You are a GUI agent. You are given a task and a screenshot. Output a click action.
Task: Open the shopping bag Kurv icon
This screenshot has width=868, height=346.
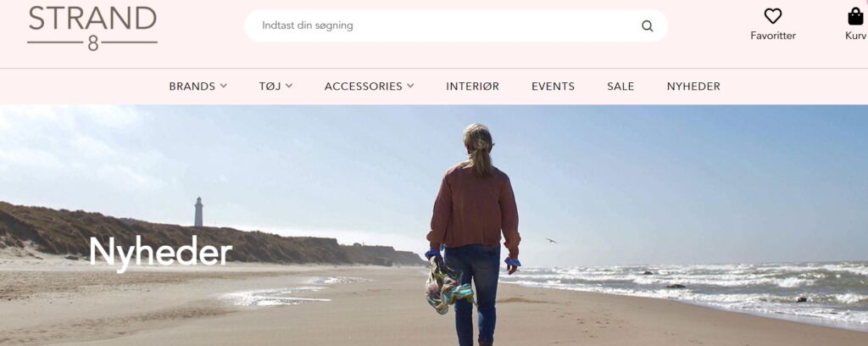[x=855, y=16]
